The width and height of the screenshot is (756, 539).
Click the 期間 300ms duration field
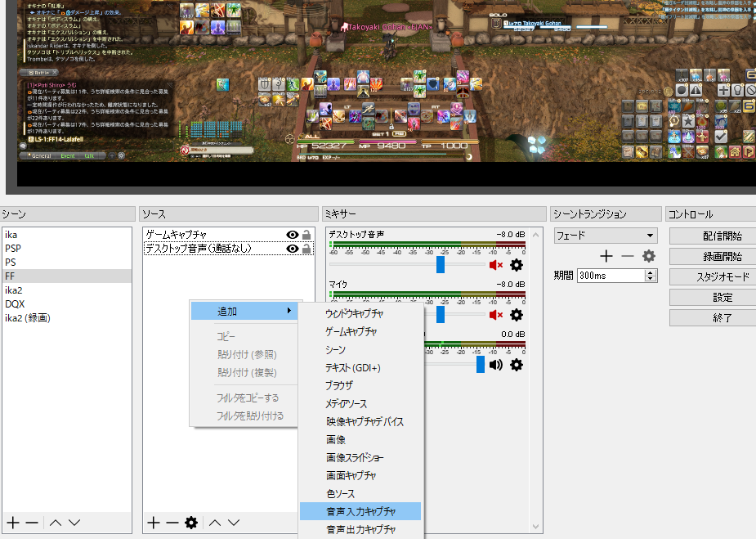[x=611, y=276]
